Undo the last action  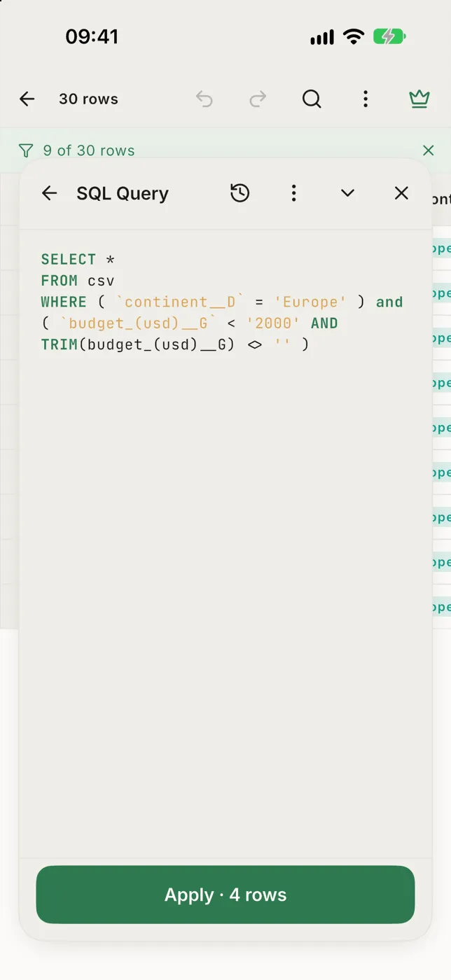pyautogui.click(x=204, y=99)
